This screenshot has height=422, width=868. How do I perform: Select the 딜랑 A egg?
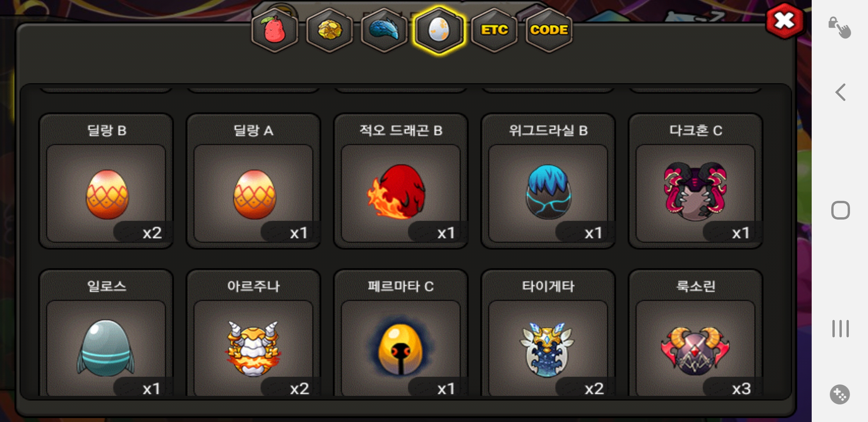[x=253, y=181]
